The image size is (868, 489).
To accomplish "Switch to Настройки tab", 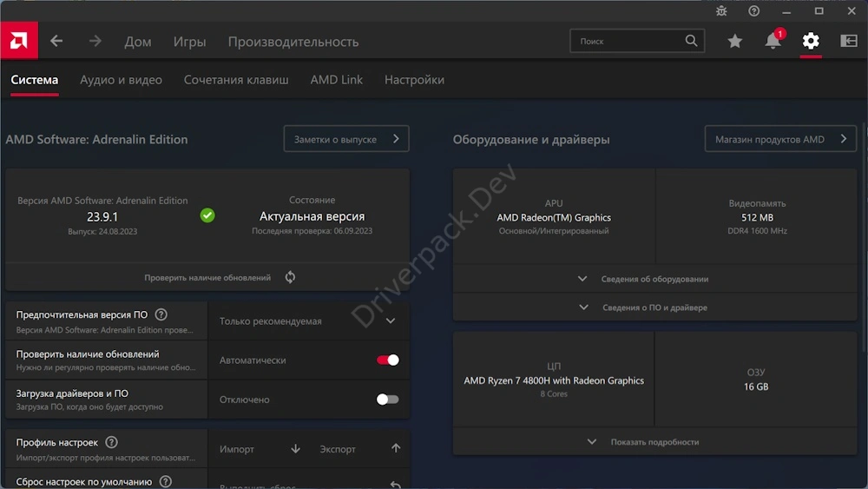I will coord(414,80).
